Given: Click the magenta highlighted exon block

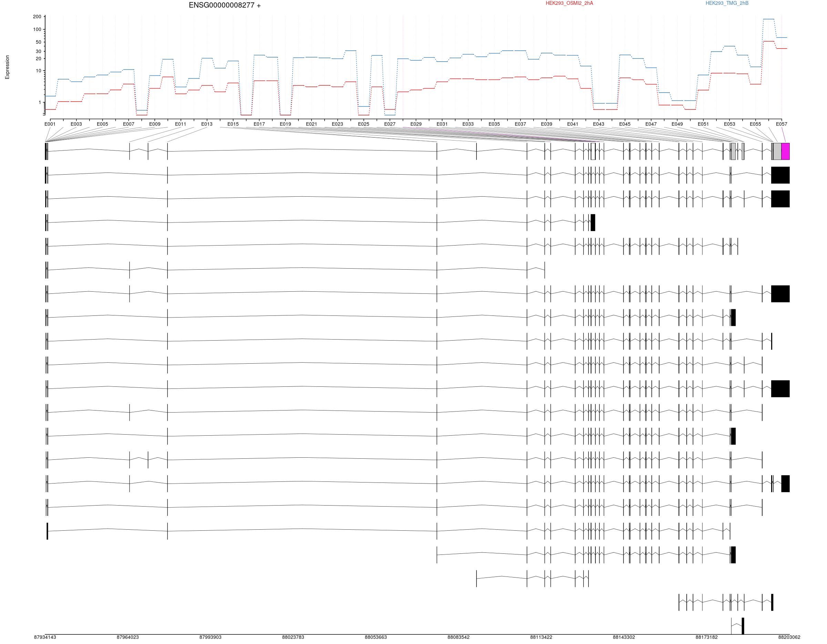Looking at the screenshot, I should coord(785,151).
